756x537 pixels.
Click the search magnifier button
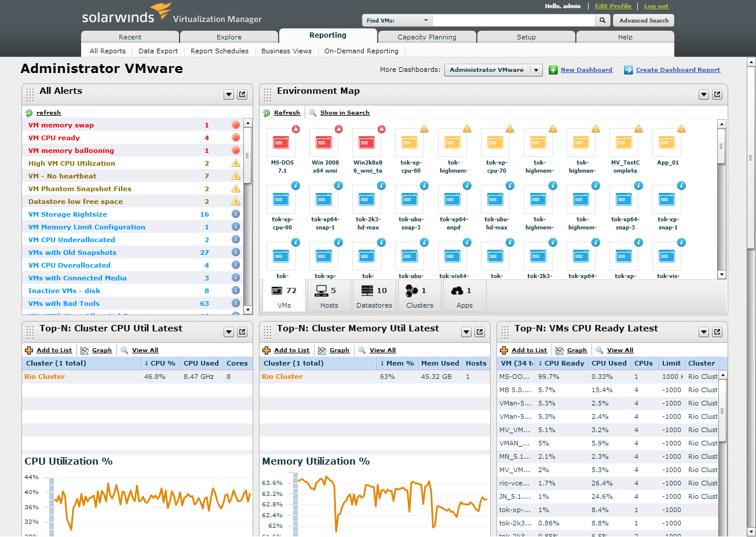[602, 20]
